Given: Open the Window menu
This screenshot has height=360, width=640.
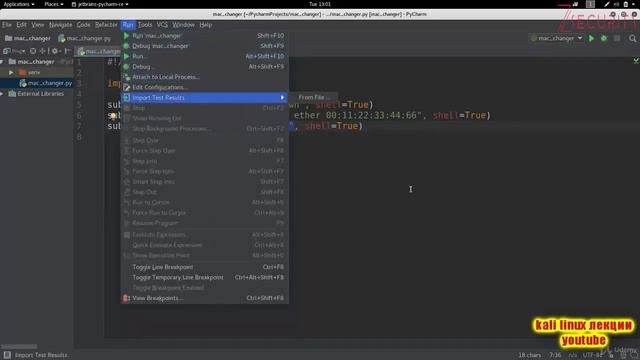Looking at the screenshot, I should 183,25.
